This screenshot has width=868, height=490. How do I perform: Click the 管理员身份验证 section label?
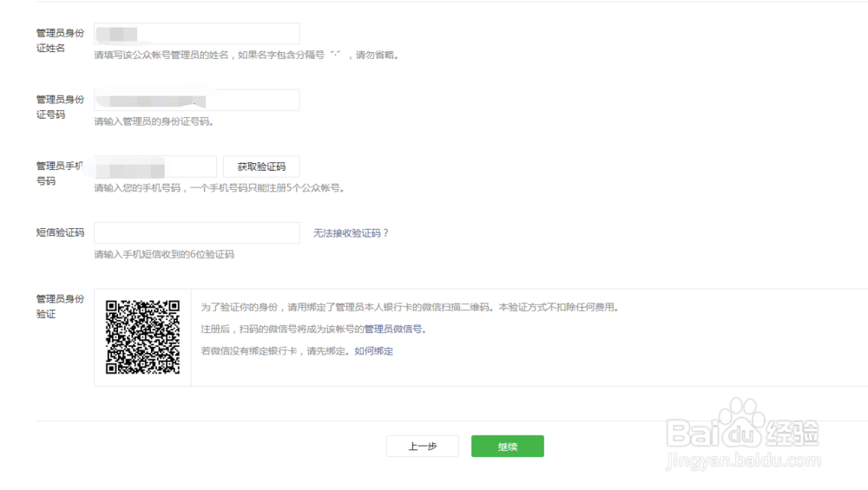tap(59, 306)
